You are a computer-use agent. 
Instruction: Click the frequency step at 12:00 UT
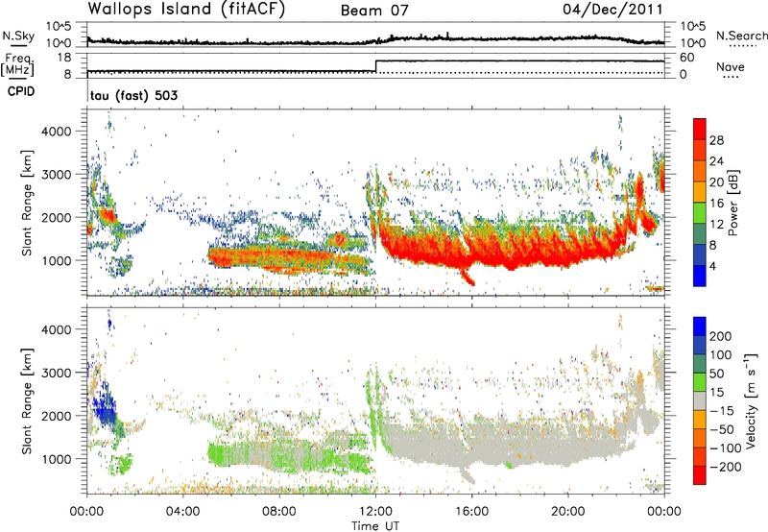[375, 66]
